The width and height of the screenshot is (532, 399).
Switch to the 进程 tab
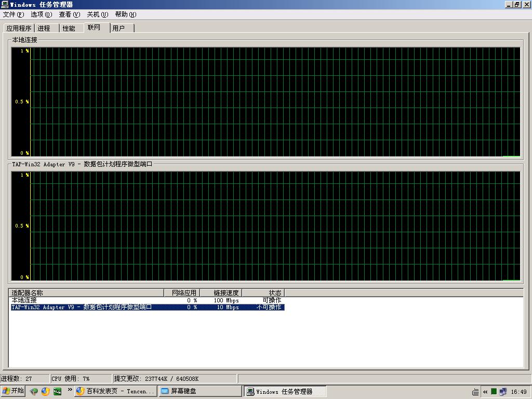pos(47,29)
